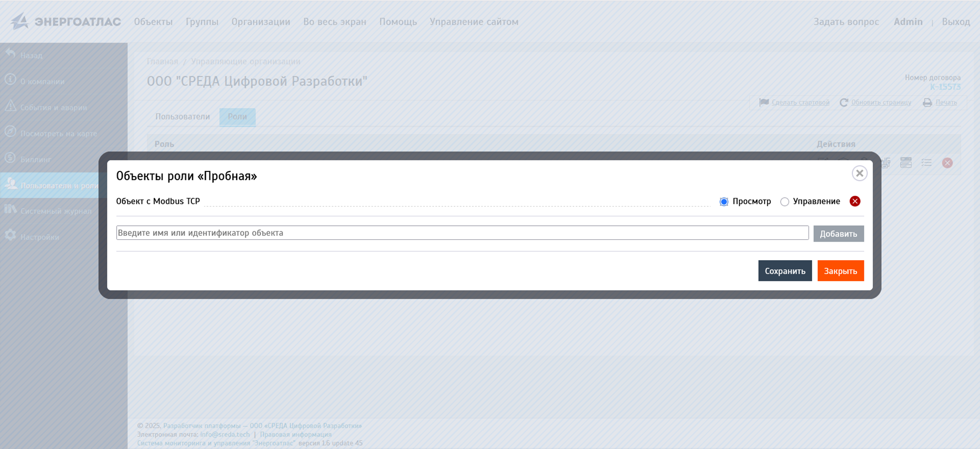This screenshot has height=449, width=980.
Task: Select the Просмотр radio button
Action: click(724, 202)
